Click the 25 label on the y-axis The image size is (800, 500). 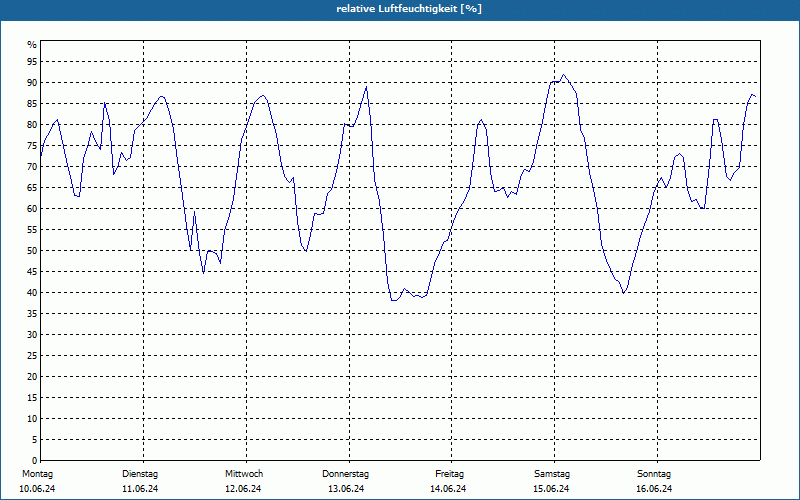32,356
